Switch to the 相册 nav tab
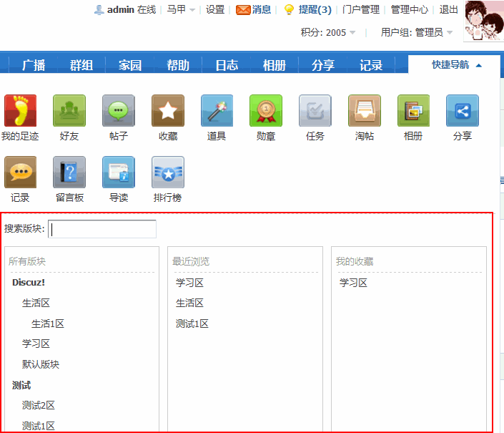 tap(275, 65)
